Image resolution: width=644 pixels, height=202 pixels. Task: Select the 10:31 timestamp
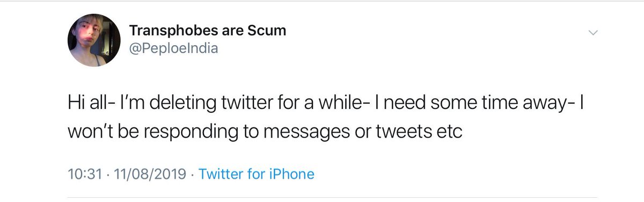[82, 174]
